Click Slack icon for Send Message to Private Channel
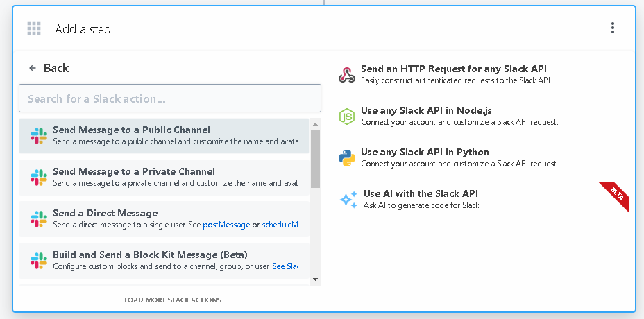644x319 pixels. (x=39, y=178)
